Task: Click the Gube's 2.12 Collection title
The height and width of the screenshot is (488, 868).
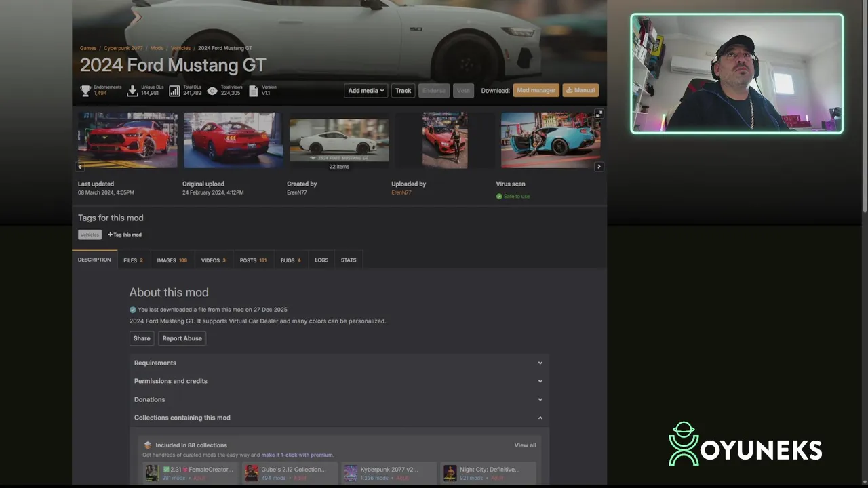Action: point(294,469)
